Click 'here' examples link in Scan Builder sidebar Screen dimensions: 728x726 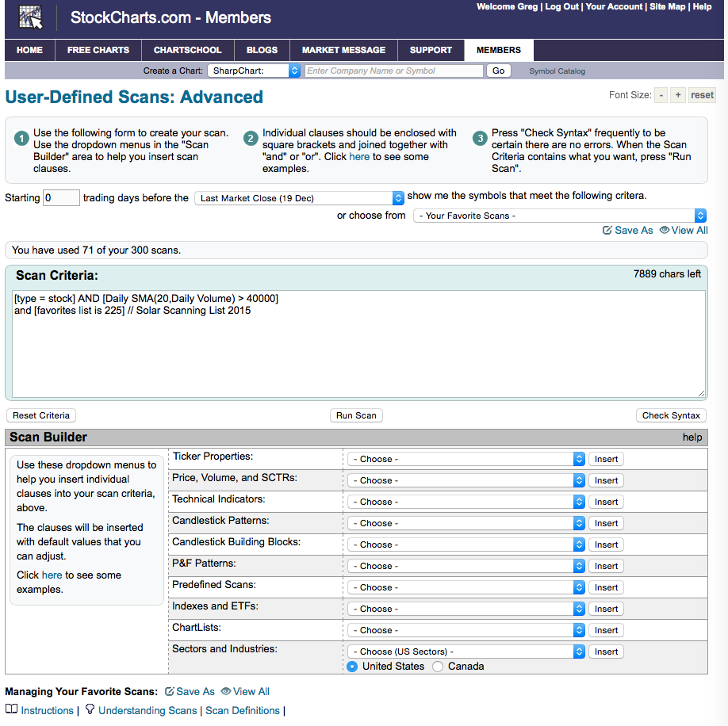(52, 575)
